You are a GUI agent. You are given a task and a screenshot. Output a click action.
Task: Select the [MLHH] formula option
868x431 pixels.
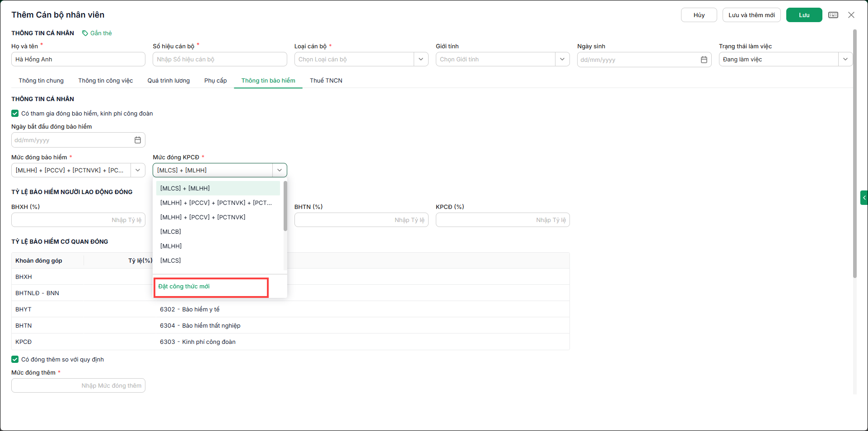coord(218,246)
